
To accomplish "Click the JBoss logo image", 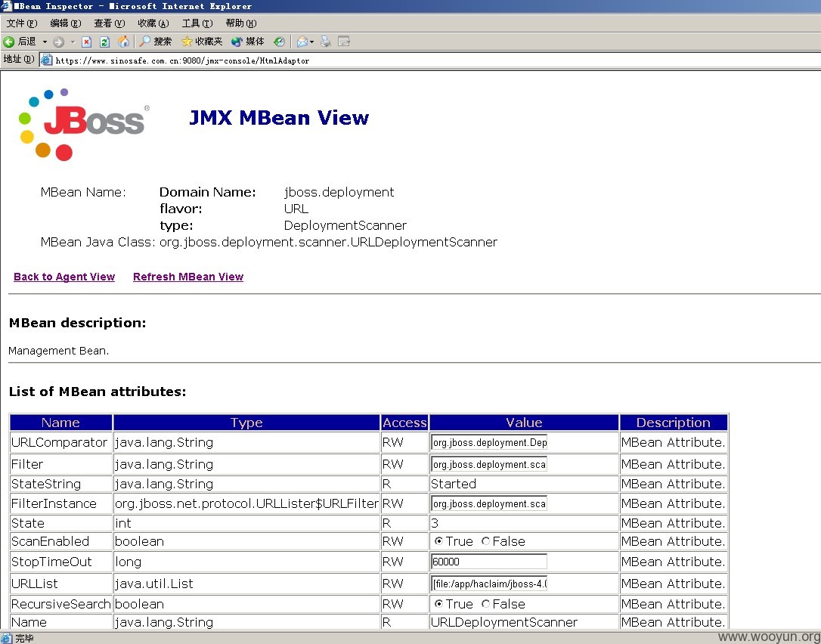I will coord(84,125).
